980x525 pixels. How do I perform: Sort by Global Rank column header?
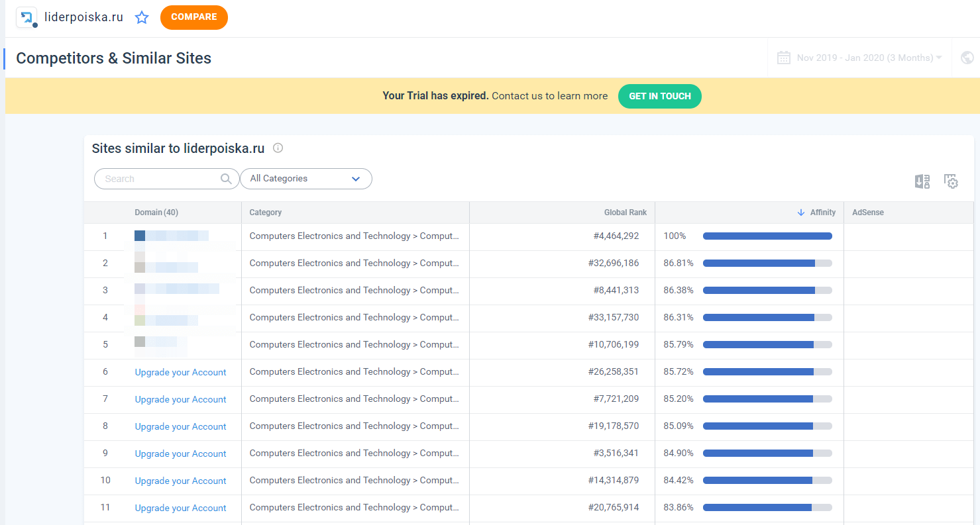coord(626,213)
